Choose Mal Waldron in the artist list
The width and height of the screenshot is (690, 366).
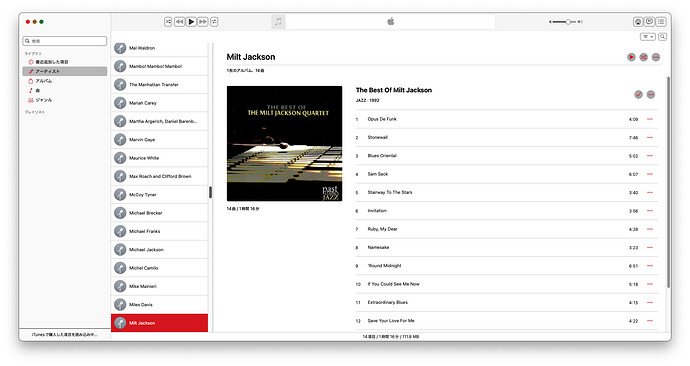pos(159,48)
